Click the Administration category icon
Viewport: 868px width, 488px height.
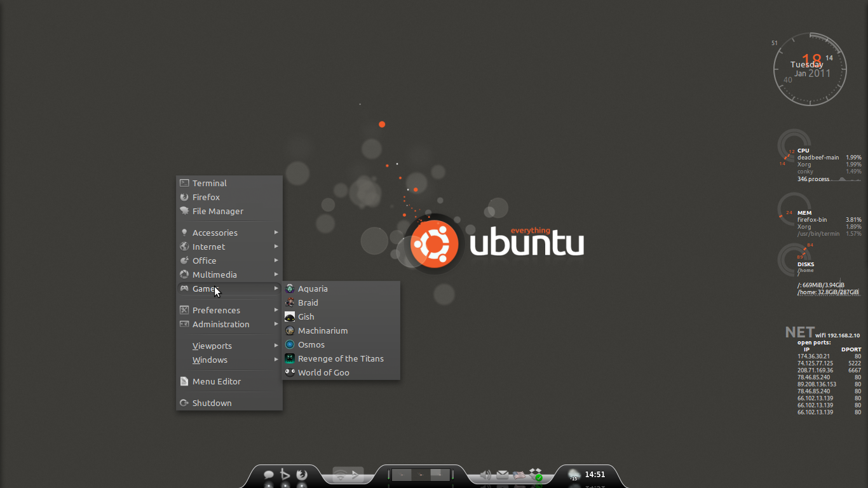click(184, 324)
